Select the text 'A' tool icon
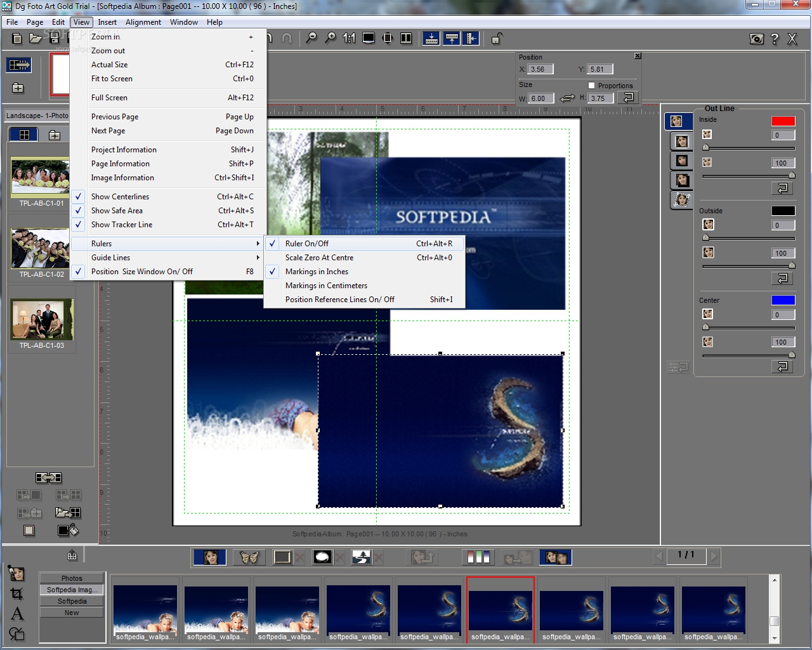The width and height of the screenshot is (812, 650). click(17, 613)
